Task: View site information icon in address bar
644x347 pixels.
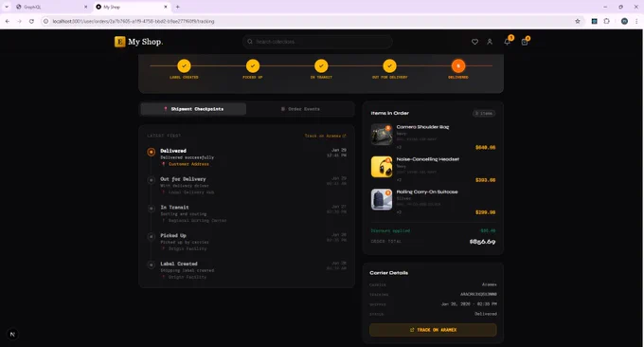Action: (46, 22)
